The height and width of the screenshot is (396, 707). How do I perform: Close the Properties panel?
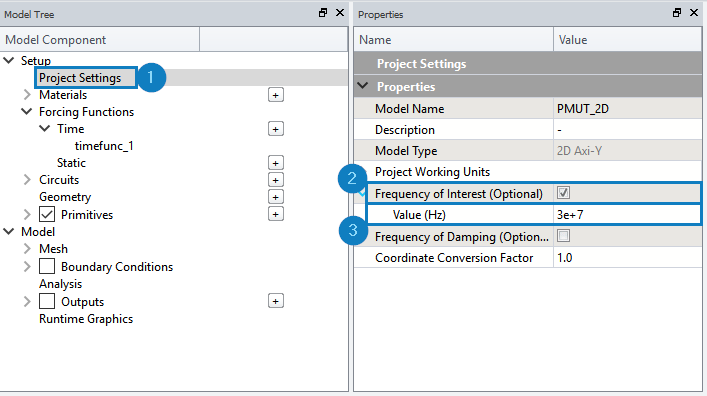(694, 13)
